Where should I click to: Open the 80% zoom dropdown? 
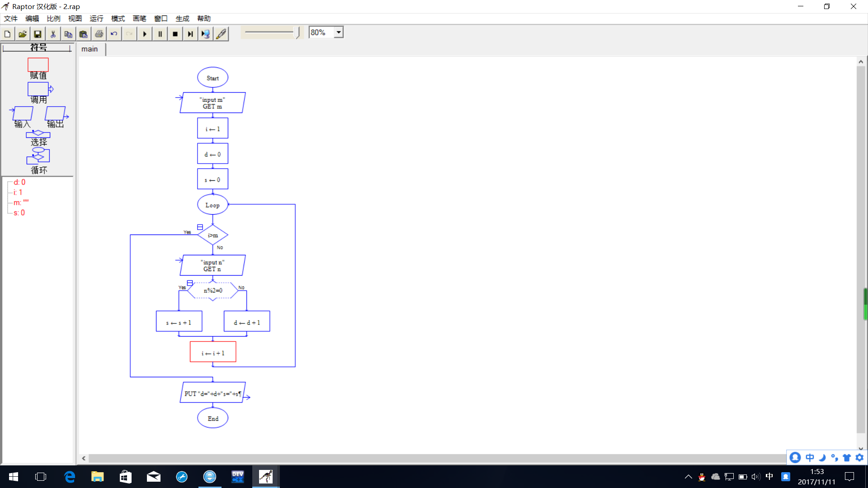coord(339,33)
